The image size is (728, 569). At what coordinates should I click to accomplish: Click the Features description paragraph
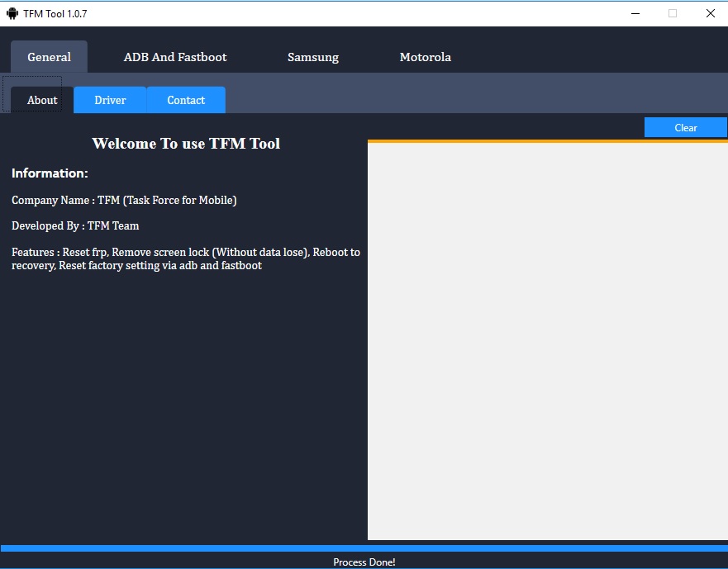click(186, 258)
